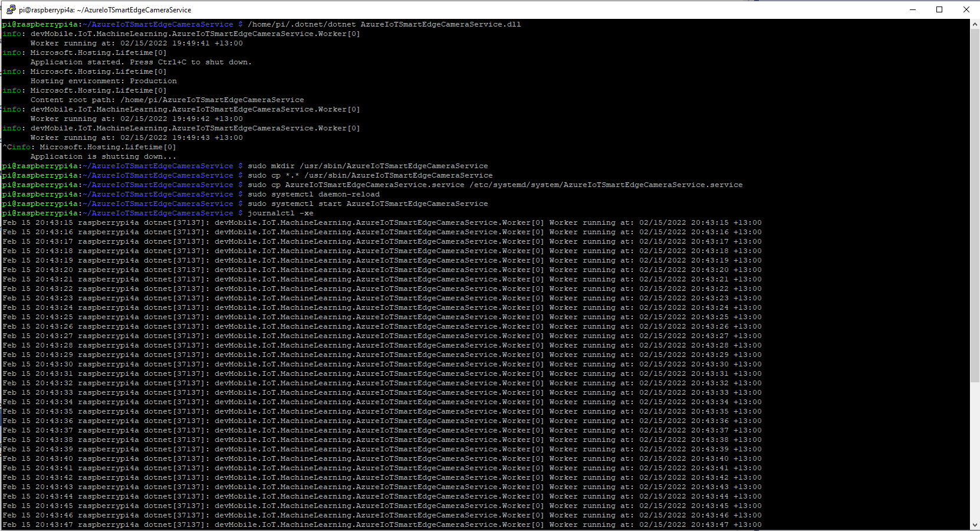Click the window title text in title bar
The width and height of the screenshot is (980, 531).
pyautogui.click(x=105, y=10)
